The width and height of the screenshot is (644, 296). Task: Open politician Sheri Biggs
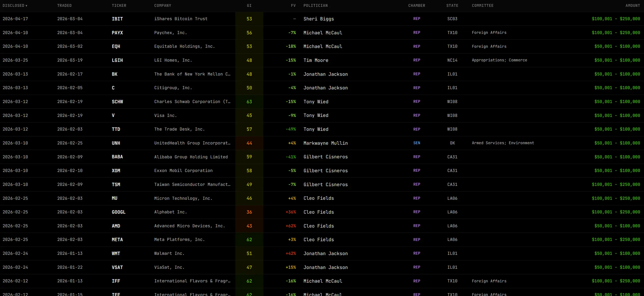click(x=319, y=19)
